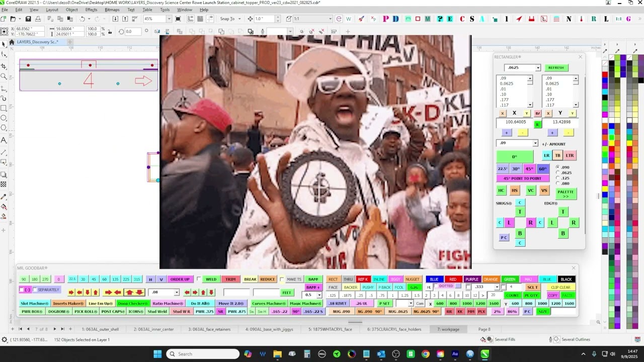Click the full-screen preview icon beside zoom level
The height and width of the screenshot is (362, 644).
(178, 19)
